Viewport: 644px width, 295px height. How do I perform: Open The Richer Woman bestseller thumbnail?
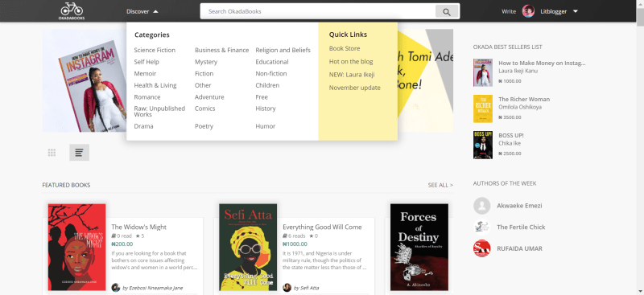(482, 109)
